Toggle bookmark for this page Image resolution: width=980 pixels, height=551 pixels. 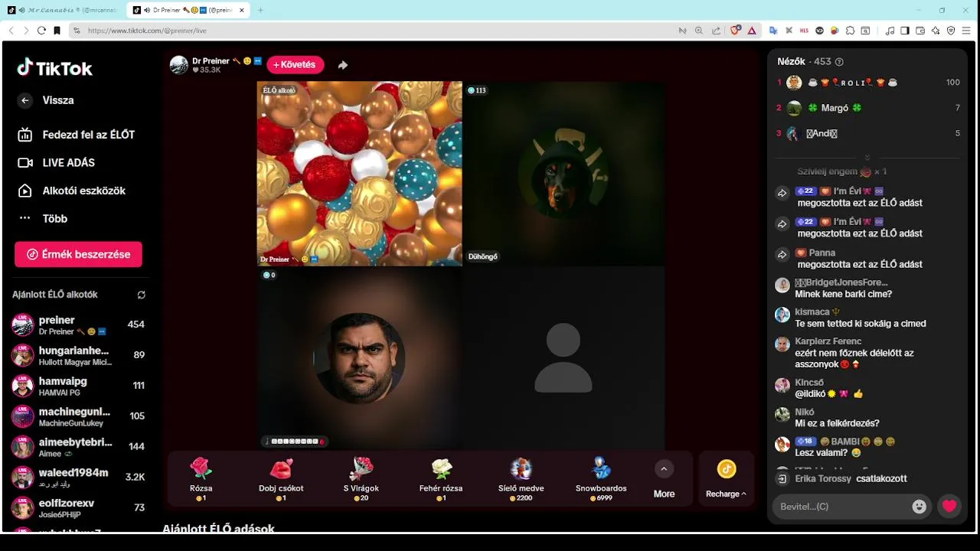(57, 31)
